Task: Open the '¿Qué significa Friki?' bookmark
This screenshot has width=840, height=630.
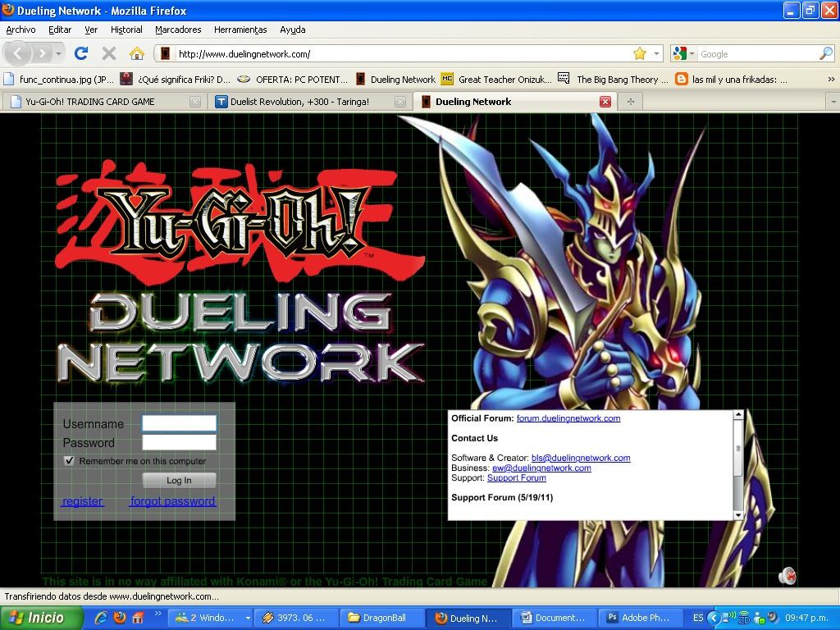Action: point(175,80)
